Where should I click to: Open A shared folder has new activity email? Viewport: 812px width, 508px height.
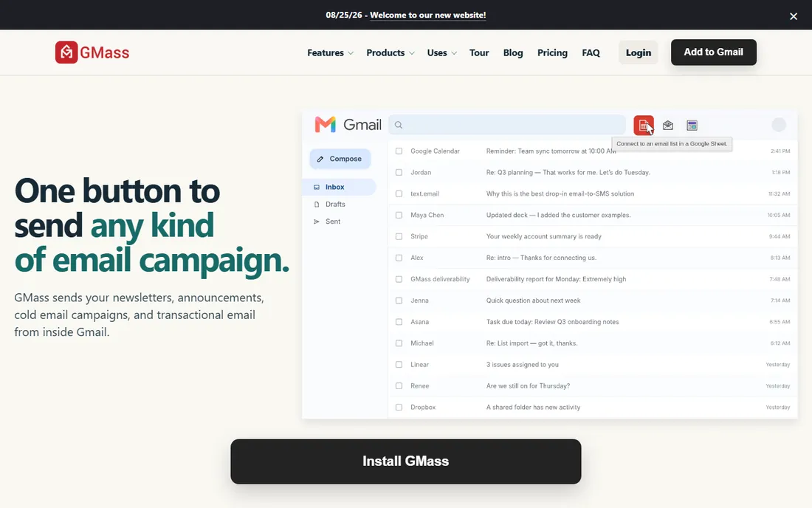point(533,407)
